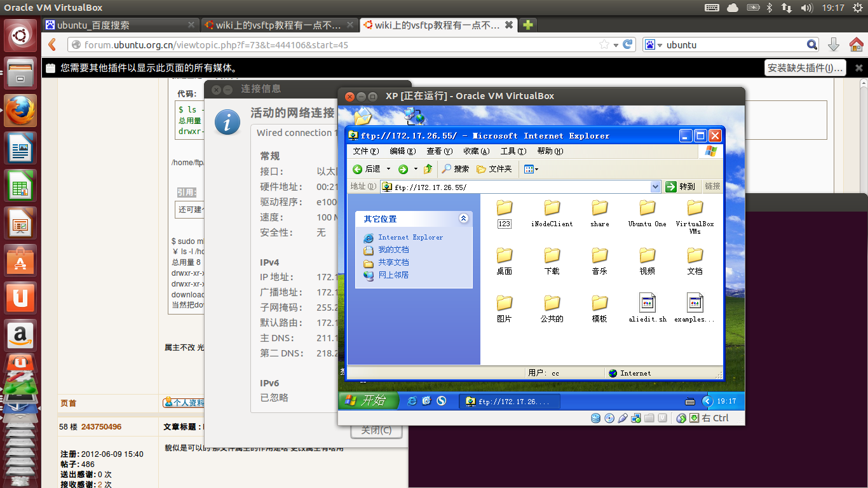Open Ubuntu Software Center from the launcher
Viewport: 868px width, 488px height.
20,262
